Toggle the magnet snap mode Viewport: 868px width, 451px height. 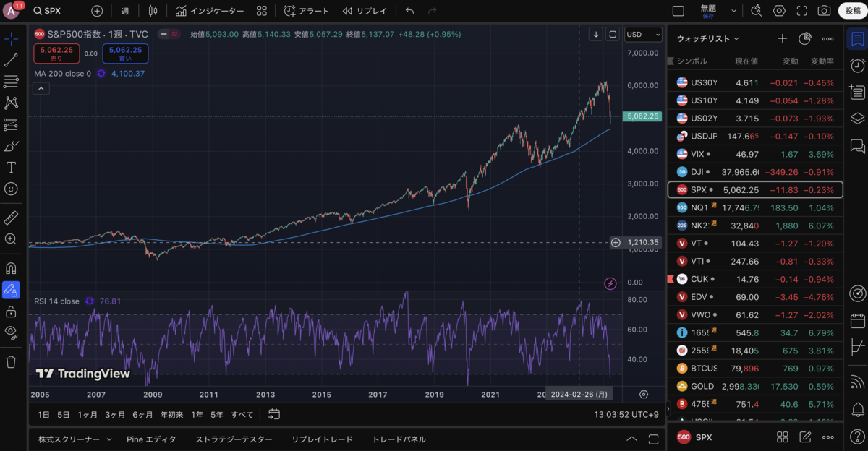pyautogui.click(x=11, y=268)
